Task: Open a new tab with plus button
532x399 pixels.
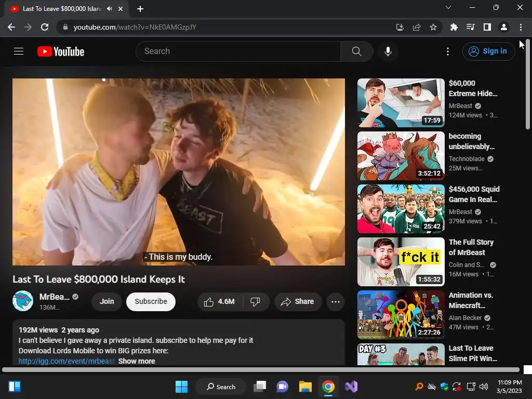Action: (140, 9)
